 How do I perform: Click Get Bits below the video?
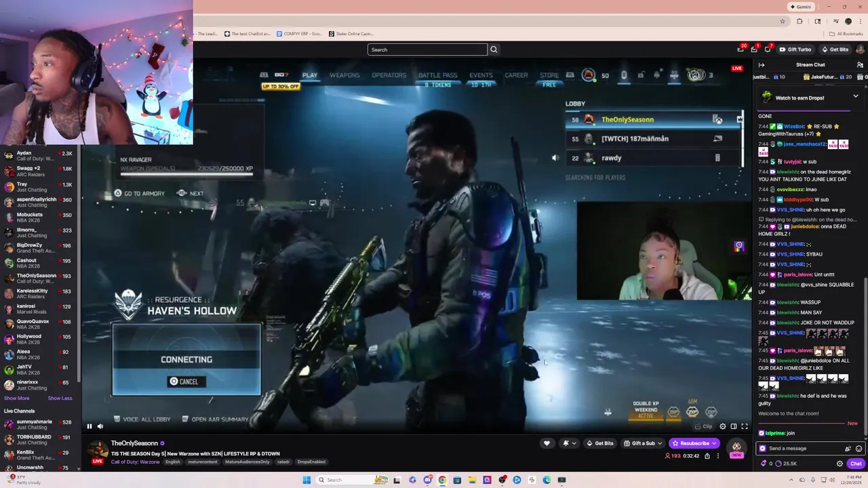click(600, 443)
